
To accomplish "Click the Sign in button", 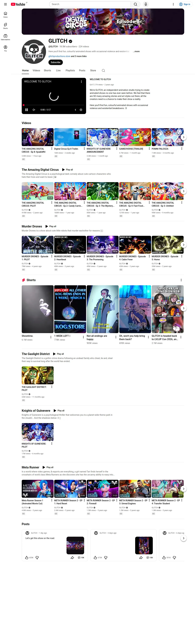I will pyautogui.click(x=185, y=4).
